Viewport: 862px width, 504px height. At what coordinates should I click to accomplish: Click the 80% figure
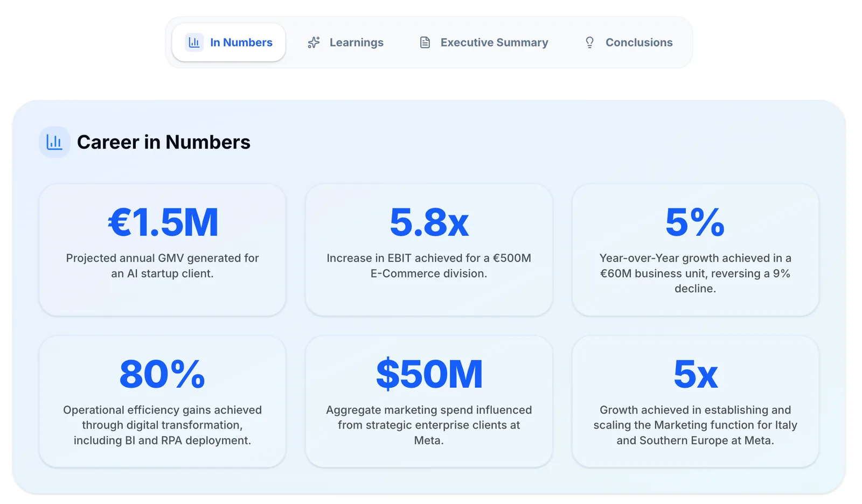coord(162,374)
